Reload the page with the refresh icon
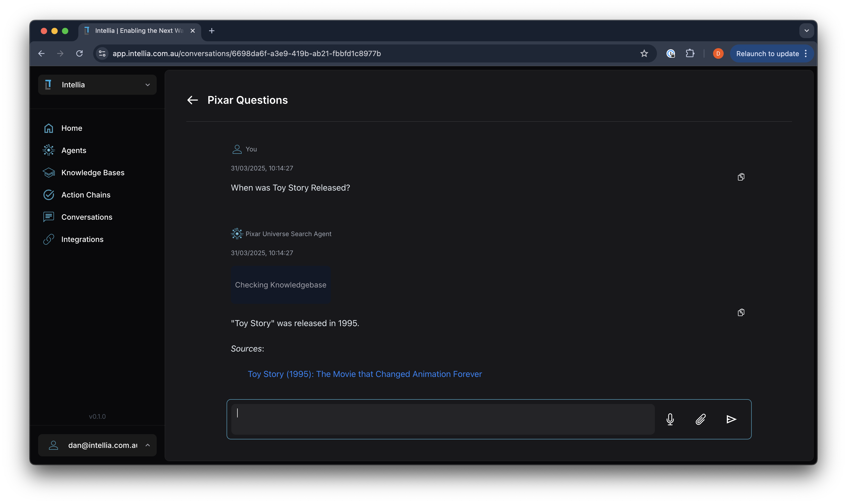This screenshot has width=847, height=504. (79, 53)
